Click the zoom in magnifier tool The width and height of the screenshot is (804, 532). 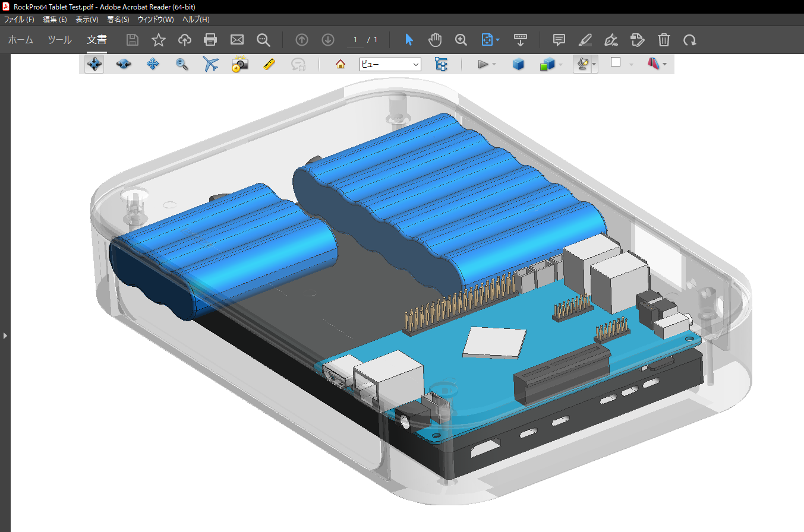461,40
